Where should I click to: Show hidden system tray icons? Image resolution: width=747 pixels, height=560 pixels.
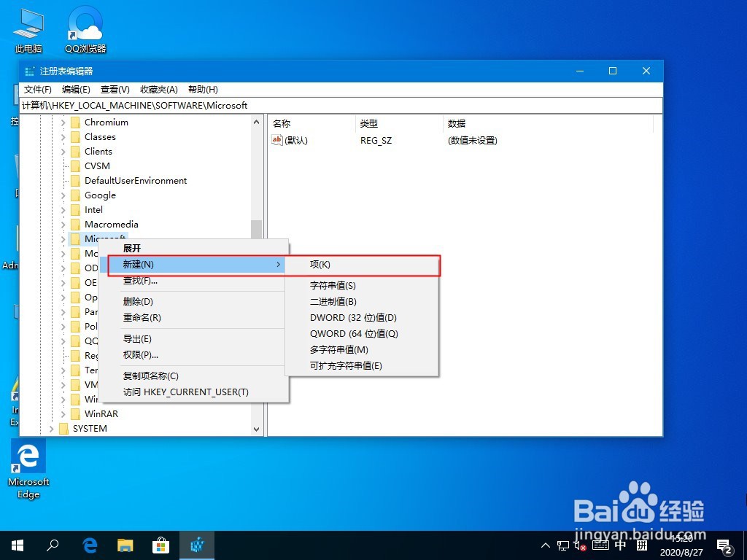[546, 545]
